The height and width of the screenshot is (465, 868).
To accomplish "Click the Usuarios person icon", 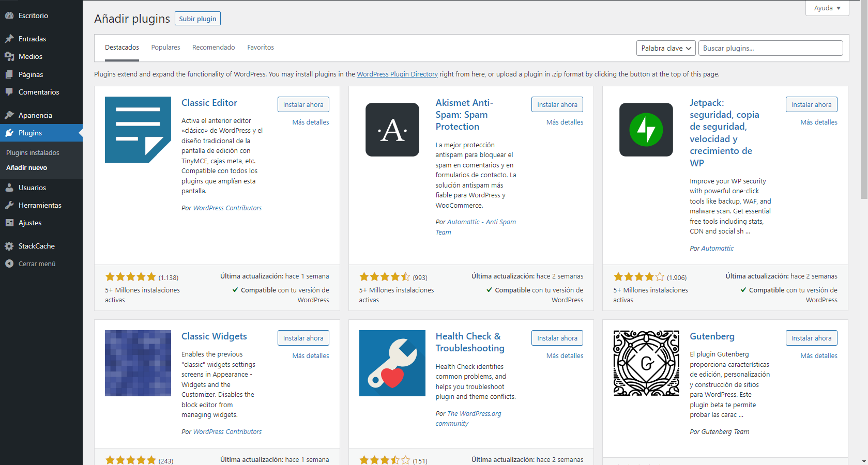I will coord(9,188).
